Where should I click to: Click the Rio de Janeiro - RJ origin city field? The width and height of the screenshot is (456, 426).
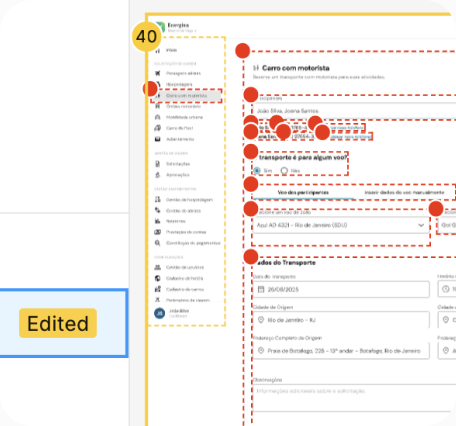pyautogui.click(x=341, y=320)
